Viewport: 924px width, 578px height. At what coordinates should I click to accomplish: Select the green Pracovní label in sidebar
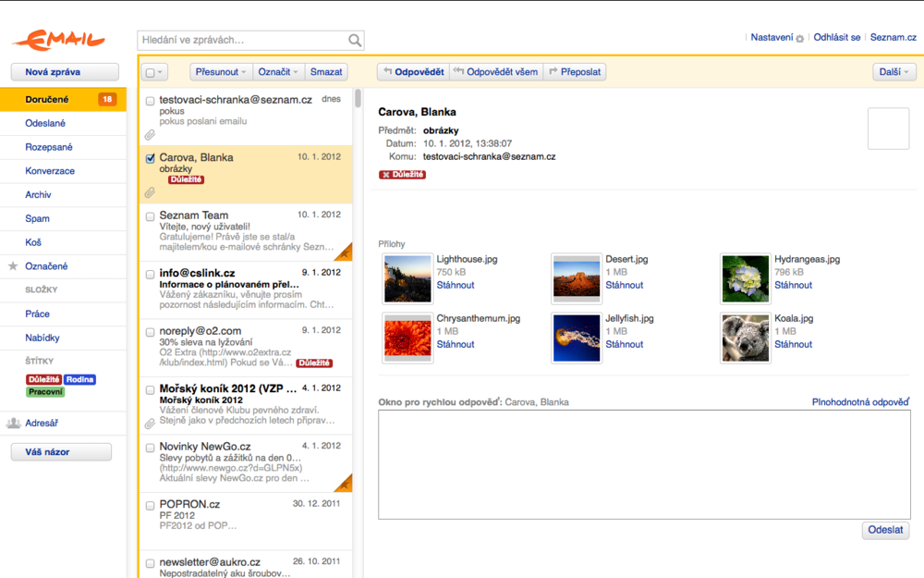45,391
